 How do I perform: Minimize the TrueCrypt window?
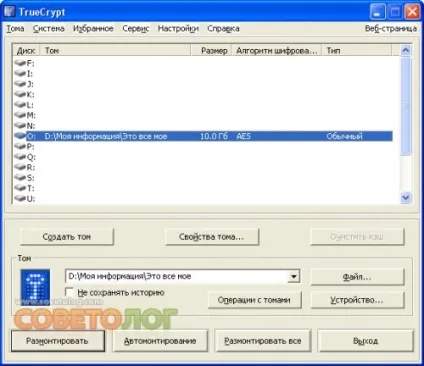tap(377, 12)
